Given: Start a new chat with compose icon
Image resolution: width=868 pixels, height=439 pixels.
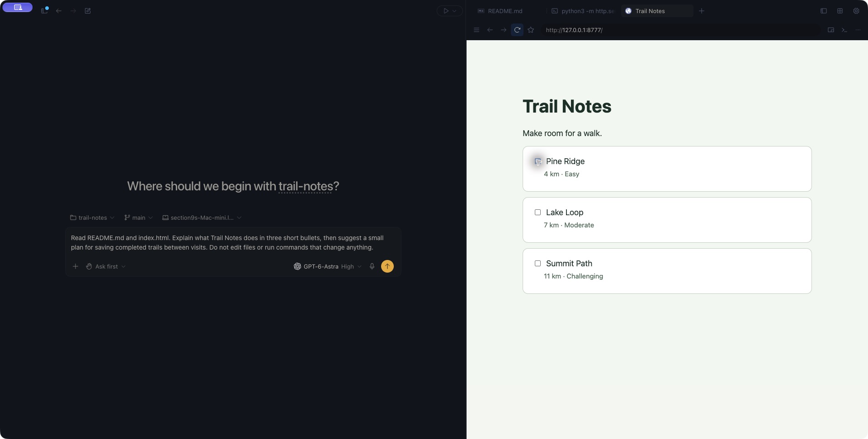Looking at the screenshot, I should [x=88, y=11].
